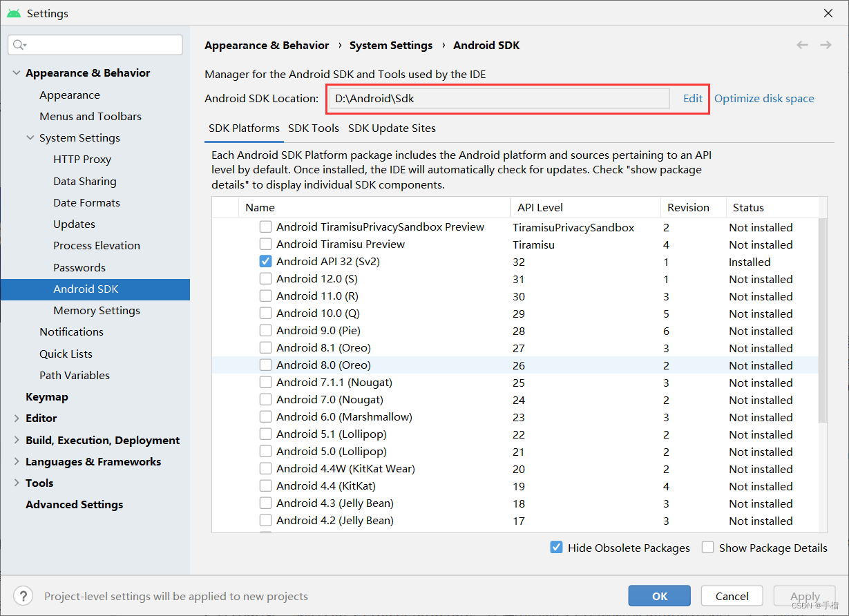Check Android 8.1 (Oreo) checkbox

pos(265,347)
